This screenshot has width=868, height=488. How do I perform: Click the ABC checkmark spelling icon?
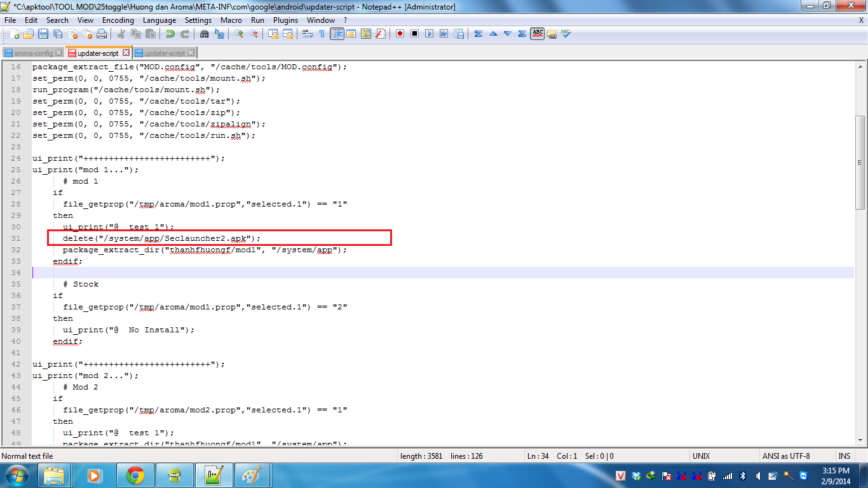[566, 34]
